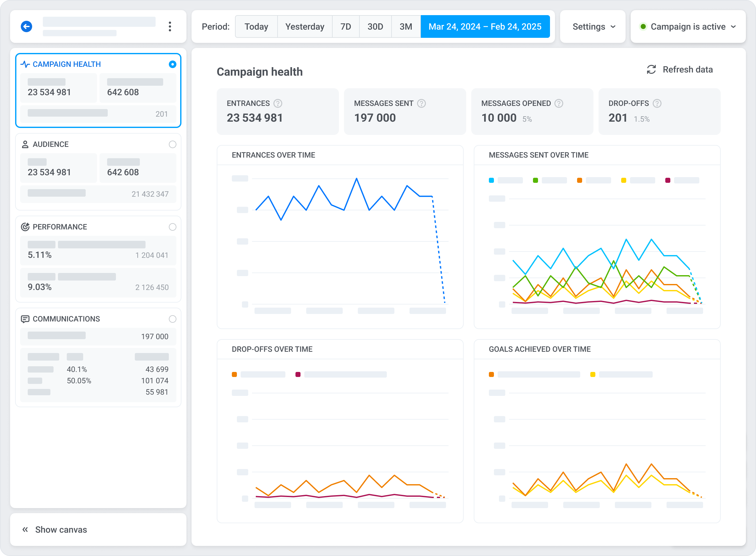Click the Messages Opened help icon

(558, 103)
